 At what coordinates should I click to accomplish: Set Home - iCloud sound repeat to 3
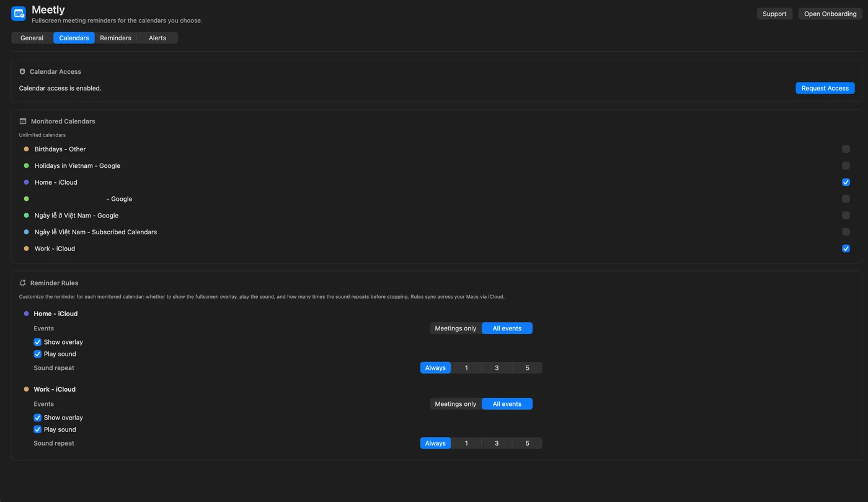pos(497,368)
